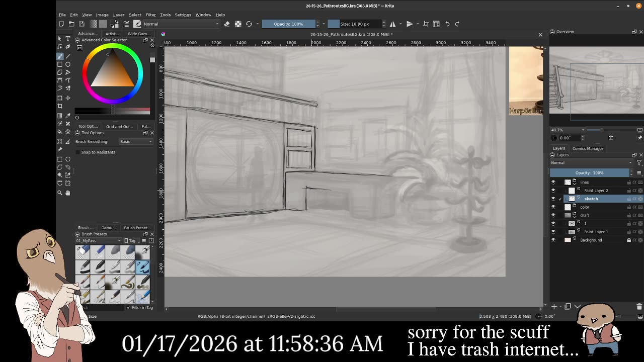The width and height of the screenshot is (644, 362).
Task: Select the Gradient tool
Action: pyautogui.click(x=60, y=116)
